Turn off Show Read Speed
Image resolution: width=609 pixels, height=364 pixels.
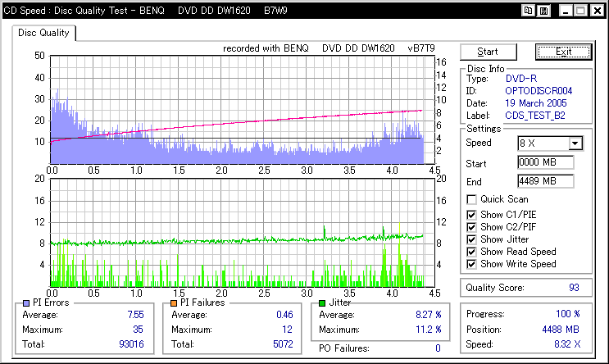[471, 252]
